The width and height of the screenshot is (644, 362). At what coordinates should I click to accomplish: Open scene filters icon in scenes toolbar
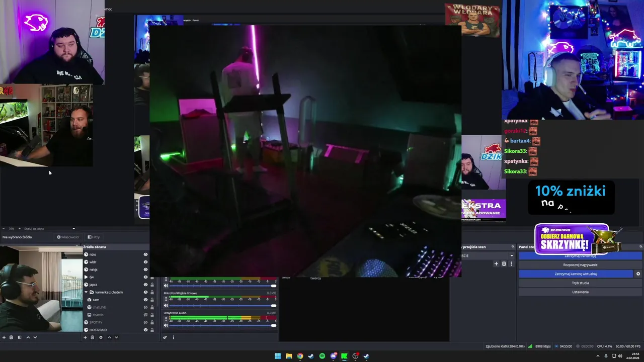click(20, 337)
